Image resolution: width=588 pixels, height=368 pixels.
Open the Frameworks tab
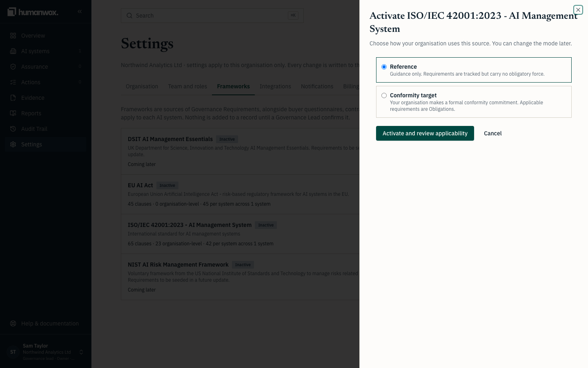(233, 86)
